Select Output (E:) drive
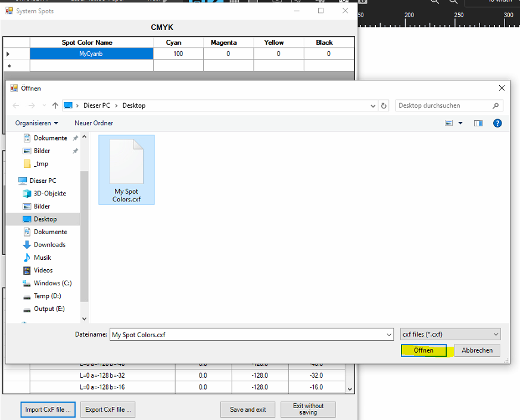 point(49,309)
